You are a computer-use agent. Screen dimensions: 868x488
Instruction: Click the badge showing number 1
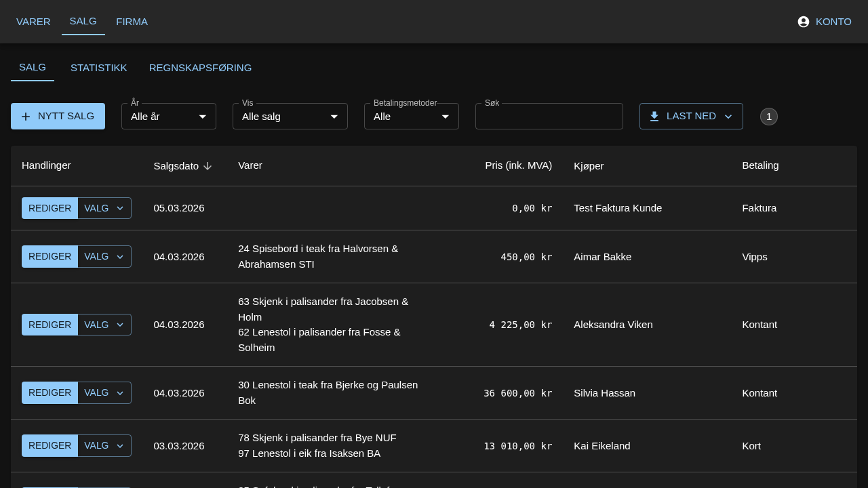click(x=769, y=117)
